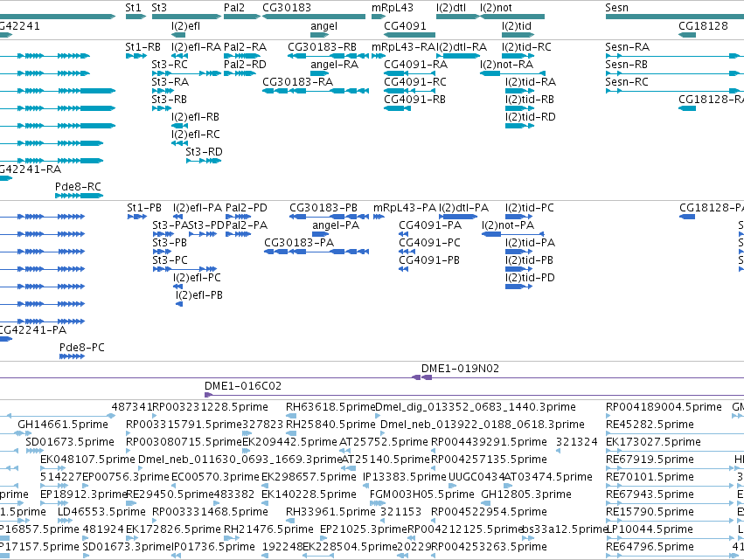Click protein l(2)dtl-PA
The width and height of the screenshot is (744, 560).
[458, 217]
